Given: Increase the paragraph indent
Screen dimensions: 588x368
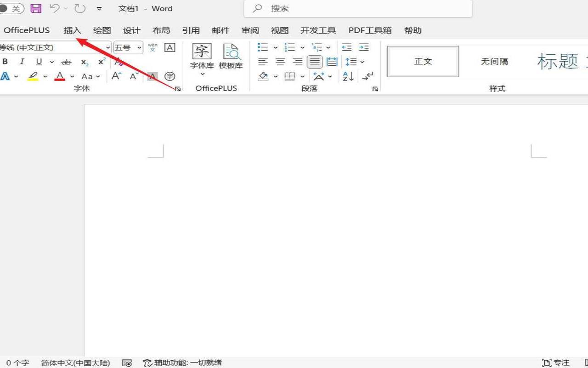Looking at the screenshot, I should 364,47.
